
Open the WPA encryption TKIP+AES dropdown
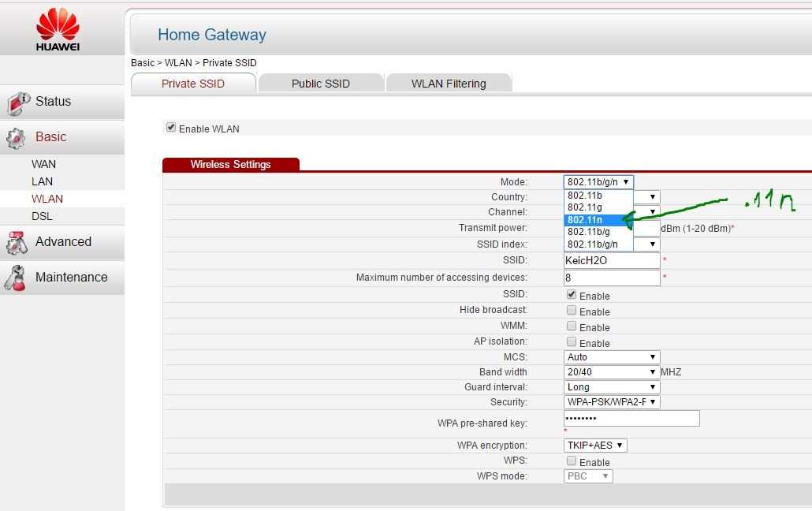595,446
